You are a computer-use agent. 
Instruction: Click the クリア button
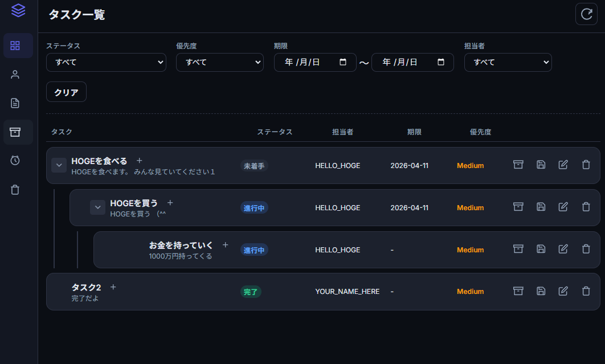click(66, 92)
